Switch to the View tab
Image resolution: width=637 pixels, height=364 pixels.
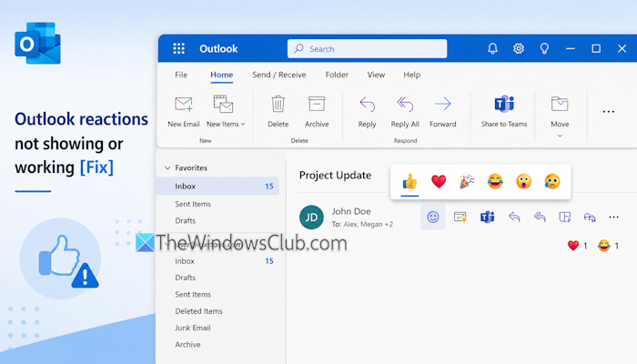pyautogui.click(x=376, y=75)
